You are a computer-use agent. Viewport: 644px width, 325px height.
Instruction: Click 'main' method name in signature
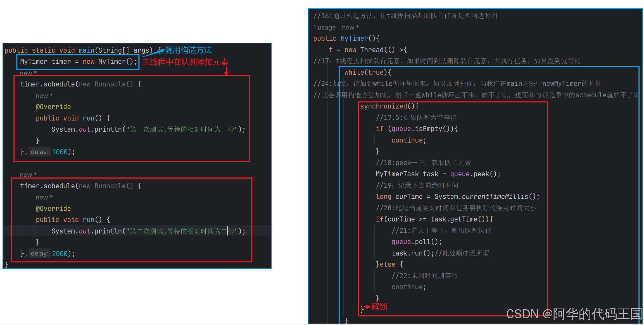click(86, 50)
